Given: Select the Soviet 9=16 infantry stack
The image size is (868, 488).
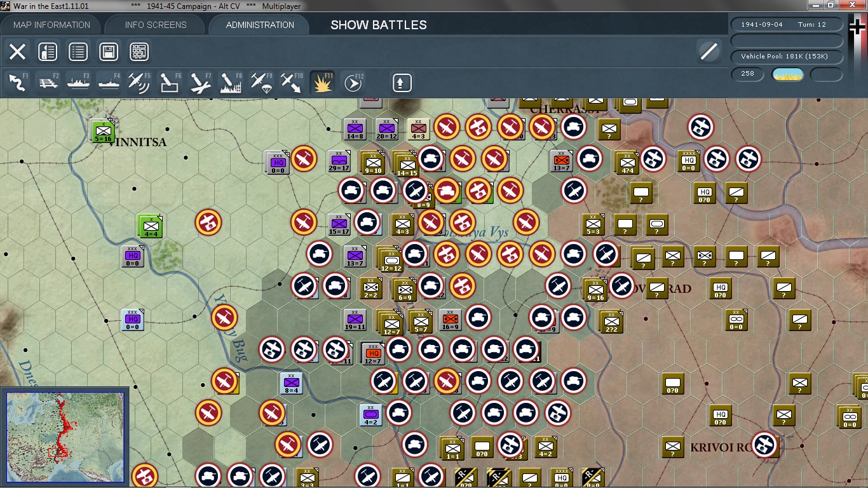Looking at the screenshot, I should click(x=595, y=290).
